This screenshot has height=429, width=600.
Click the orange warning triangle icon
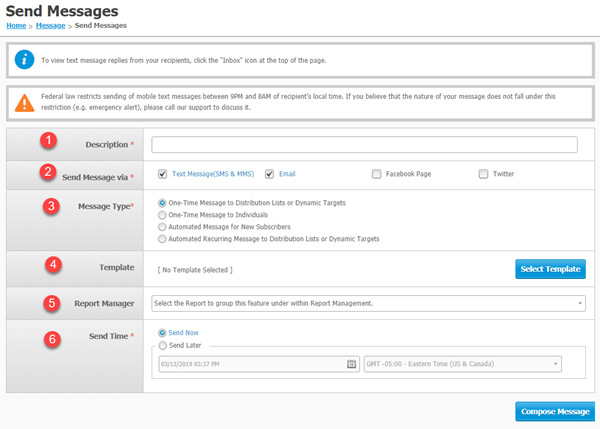pos(24,103)
